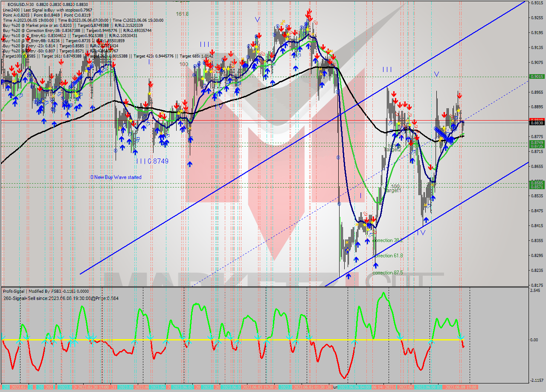This screenshot has width=546, height=392.
Task: Click the 0.8655 price axis label
Action: (537, 167)
